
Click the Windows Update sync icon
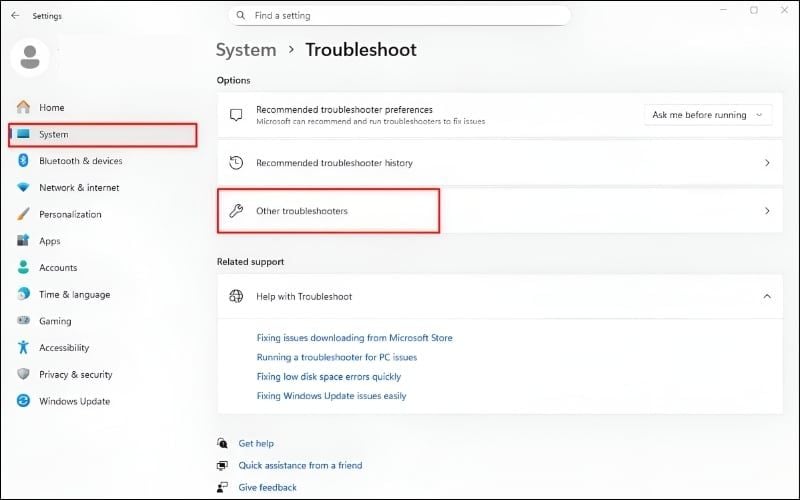click(23, 401)
